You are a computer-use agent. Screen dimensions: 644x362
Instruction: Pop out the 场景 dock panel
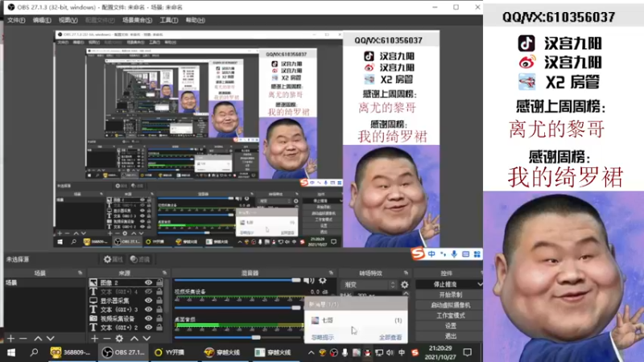click(80, 273)
